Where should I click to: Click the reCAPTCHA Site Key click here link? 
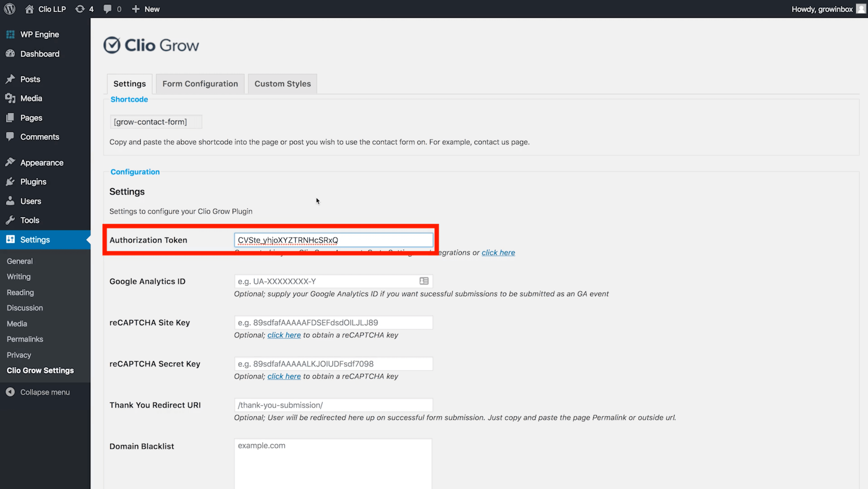[x=284, y=335]
